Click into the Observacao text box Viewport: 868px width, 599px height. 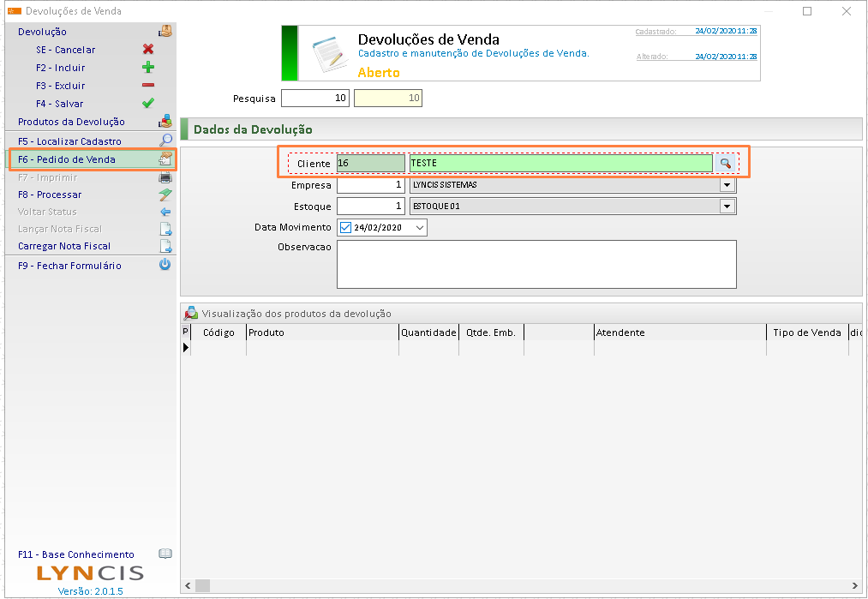tap(536, 264)
